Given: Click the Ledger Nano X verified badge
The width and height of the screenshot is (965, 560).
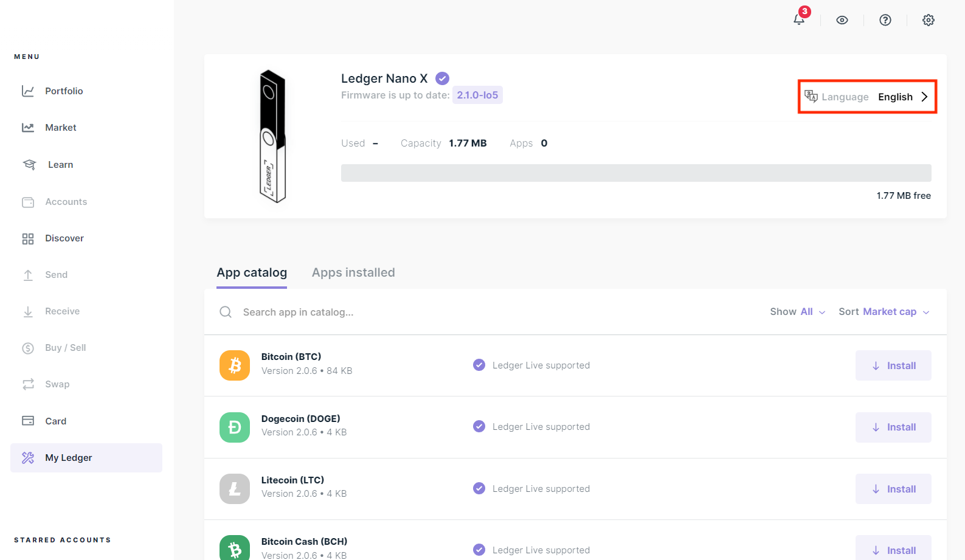Looking at the screenshot, I should tap(443, 78).
